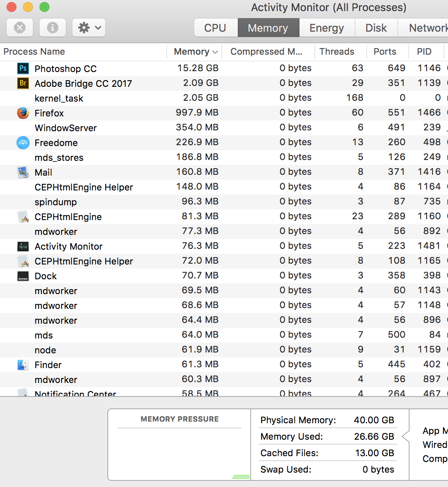Click the Wired memory label
The height and width of the screenshot is (487, 448).
435,445
